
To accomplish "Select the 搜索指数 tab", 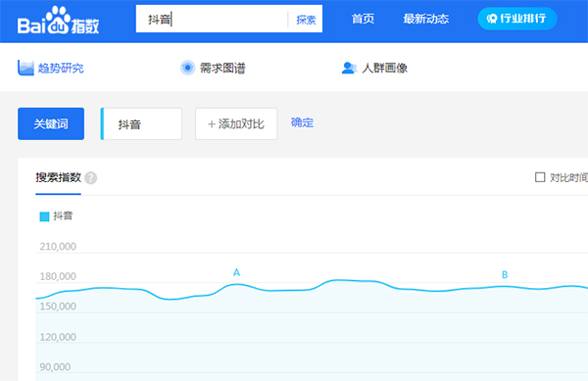I will coord(58,177).
